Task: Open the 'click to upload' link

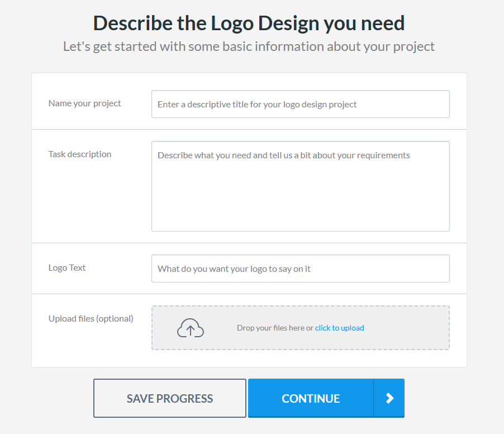Action: [x=340, y=328]
